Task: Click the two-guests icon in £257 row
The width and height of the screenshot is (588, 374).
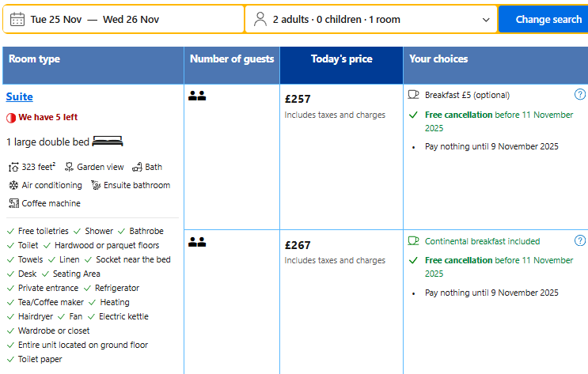Action: [197, 96]
